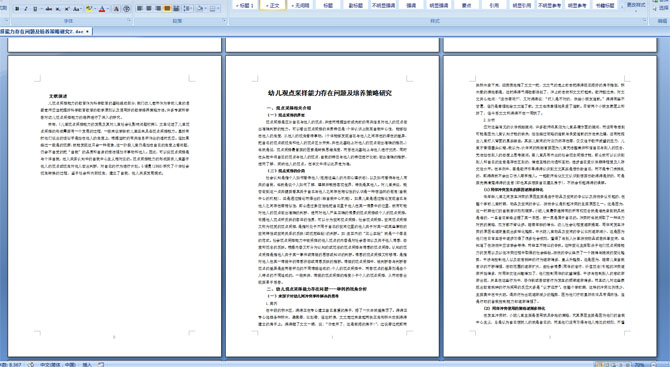This screenshot has height=367, width=670.
Task: Toggle left text alignment
Action: click(140, 9)
